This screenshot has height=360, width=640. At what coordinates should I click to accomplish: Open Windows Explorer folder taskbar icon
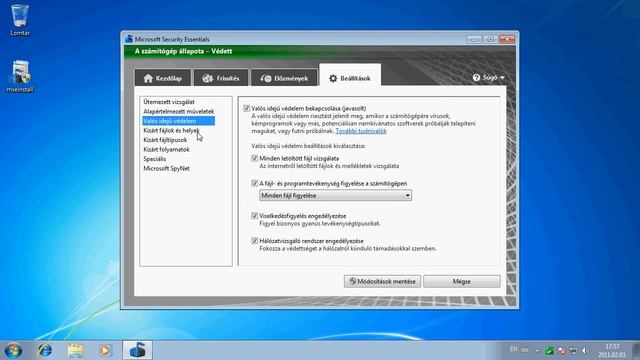[x=75, y=350]
